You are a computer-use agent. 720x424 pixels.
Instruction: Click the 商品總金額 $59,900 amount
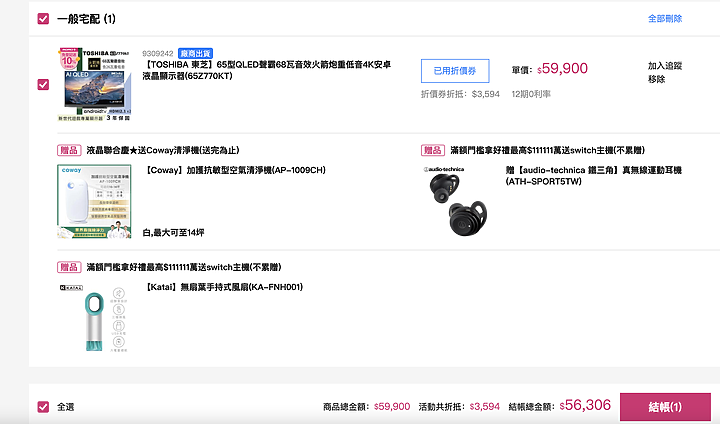366,407
